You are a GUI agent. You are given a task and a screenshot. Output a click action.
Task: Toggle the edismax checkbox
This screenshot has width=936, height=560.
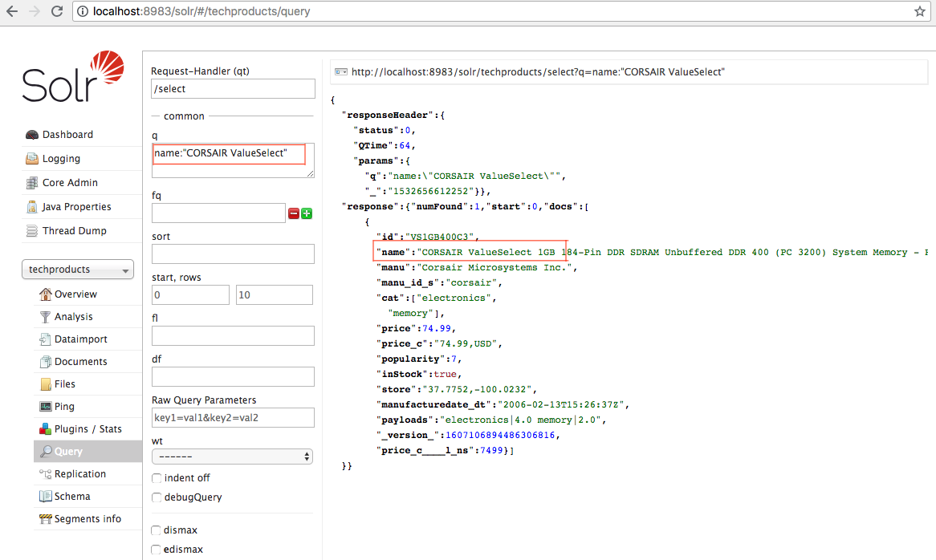click(x=156, y=550)
